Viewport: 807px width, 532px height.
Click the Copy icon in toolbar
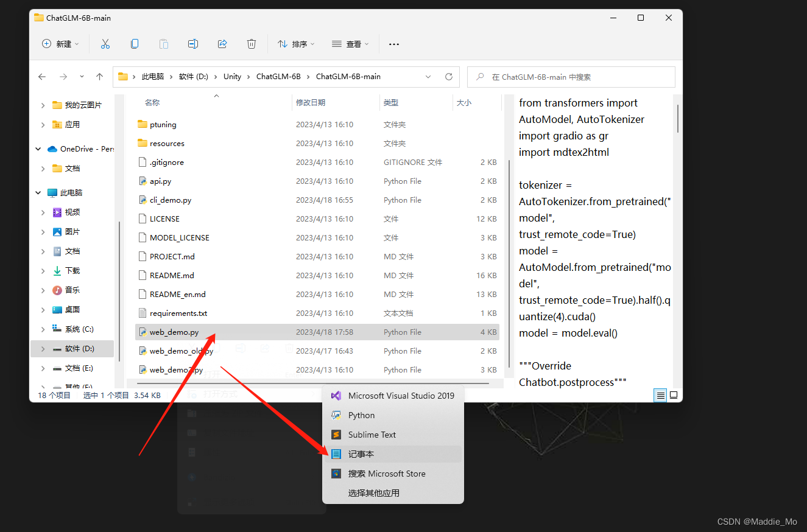[135, 44]
